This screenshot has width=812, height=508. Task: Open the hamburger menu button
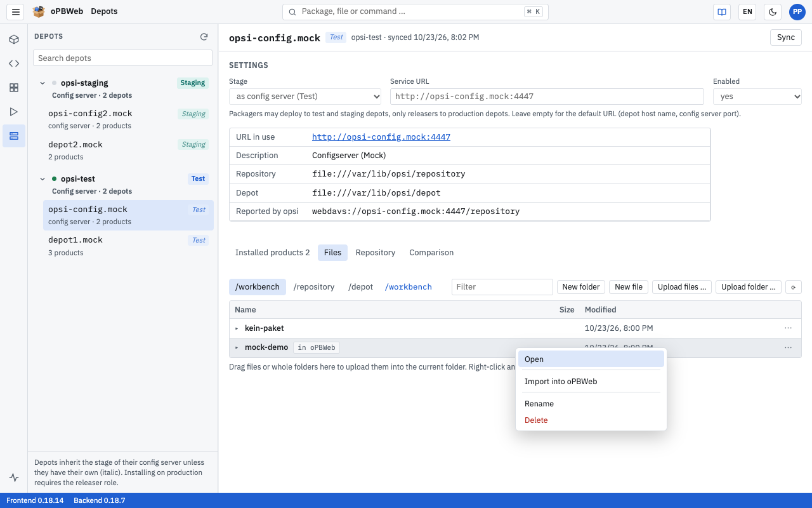pos(16,11)
